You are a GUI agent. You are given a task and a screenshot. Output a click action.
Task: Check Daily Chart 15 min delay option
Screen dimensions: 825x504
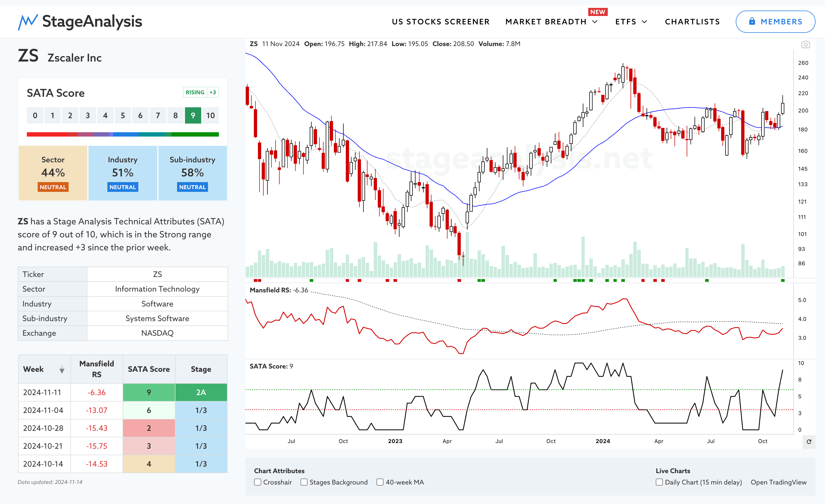tap(659, 482)
